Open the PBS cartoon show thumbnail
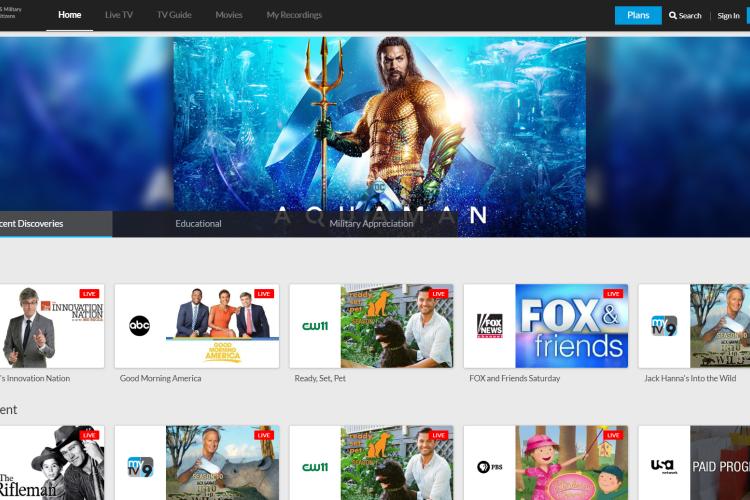 tap(572, 463)
